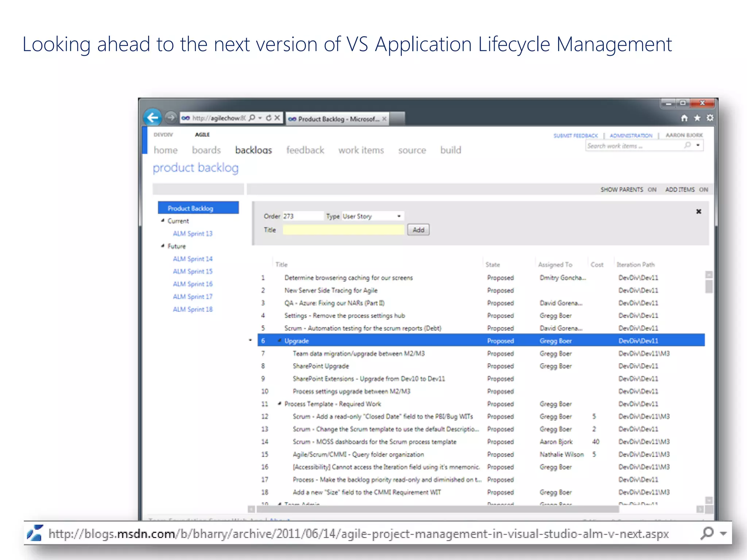747x560 pixels.
Task: Click the address bar search magnifier icon
Action: pyautogui.click(x=252, y=118)
